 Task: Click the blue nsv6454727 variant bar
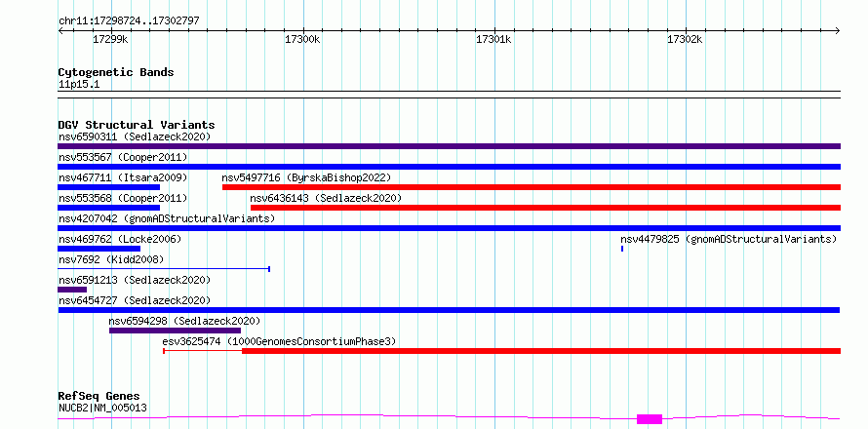[449, 310]
